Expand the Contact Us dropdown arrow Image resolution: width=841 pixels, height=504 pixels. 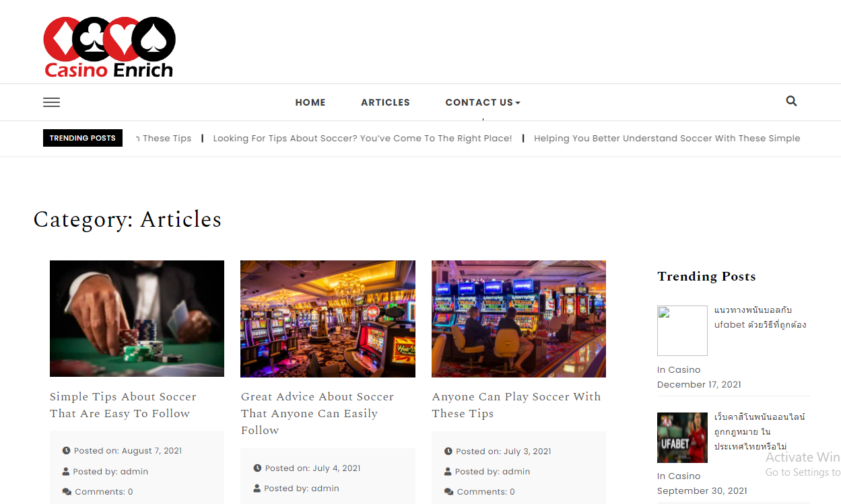click(x=518, y=103)
